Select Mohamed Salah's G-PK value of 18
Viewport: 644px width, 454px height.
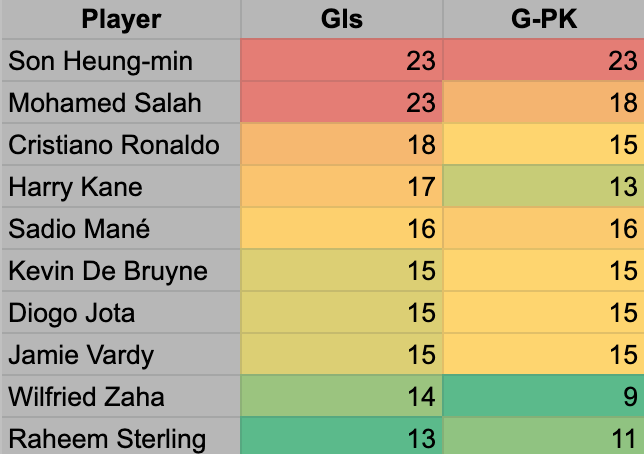coord(544,103)
